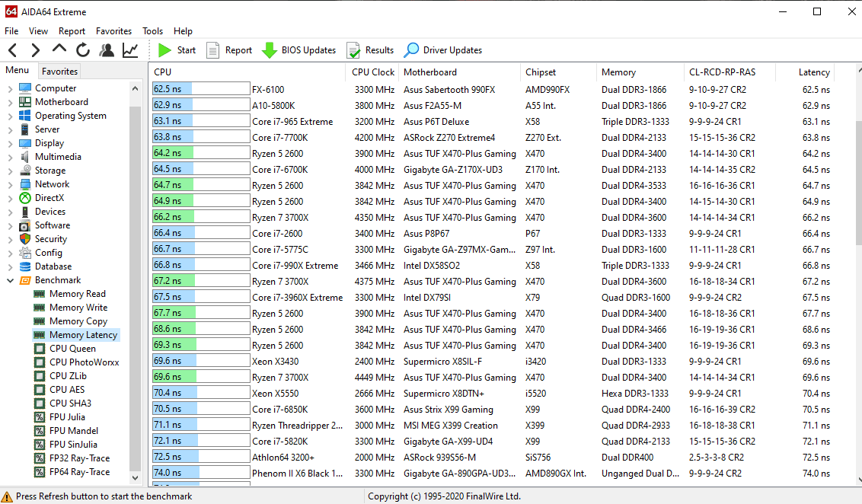The height and width of the screenshot is (504, 862).
Task: Open the Results toolbar button
Action: 370,50
